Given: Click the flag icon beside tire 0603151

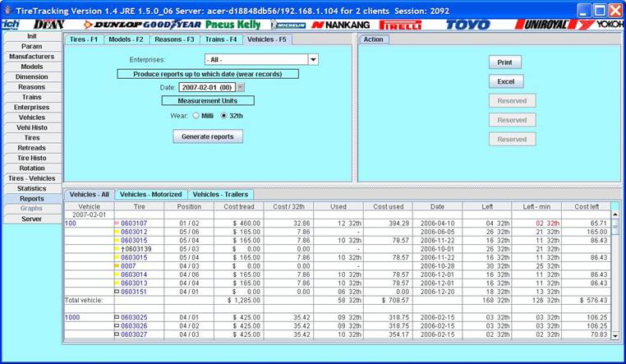Looking at the screenshot, I should (116, 292).
